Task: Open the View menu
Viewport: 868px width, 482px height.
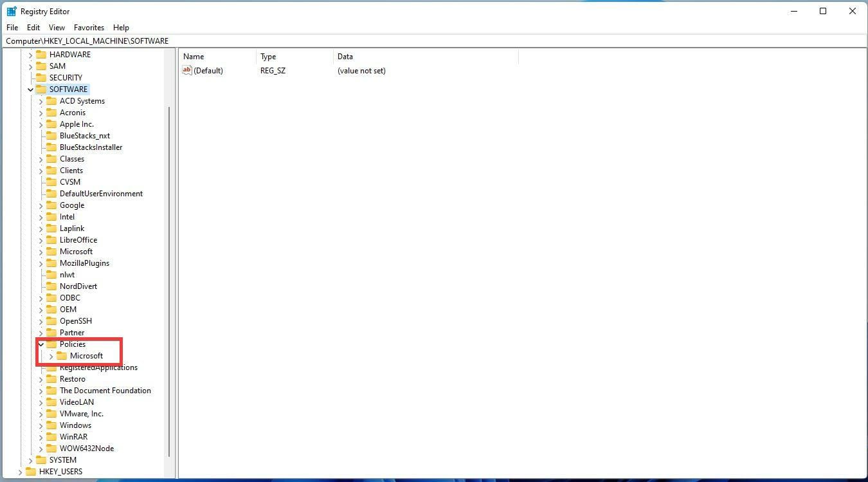Action: (x=57, y=28)
